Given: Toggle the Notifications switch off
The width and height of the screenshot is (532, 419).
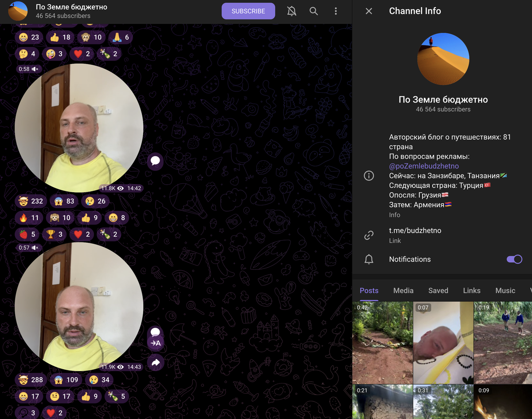Looking at the screenshot, I should pyautogui.click(x=514, y=259).
